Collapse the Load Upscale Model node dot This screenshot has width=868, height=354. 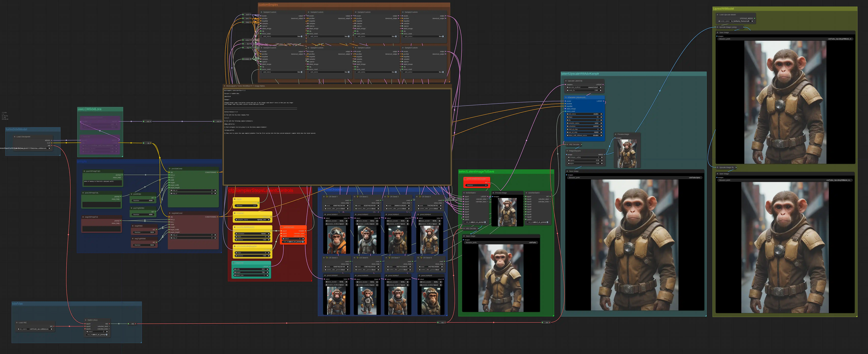pyautogui.click(x=718, y=15)
